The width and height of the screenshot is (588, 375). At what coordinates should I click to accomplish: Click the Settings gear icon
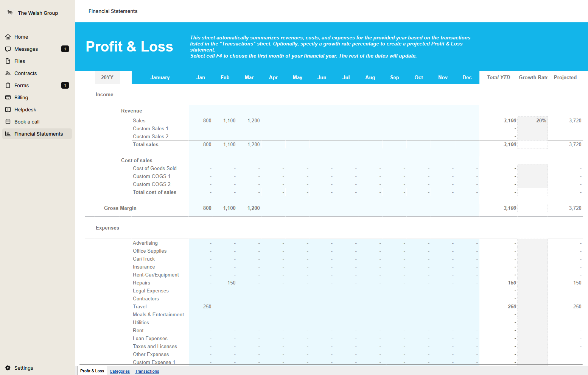[x=8, y=368]
